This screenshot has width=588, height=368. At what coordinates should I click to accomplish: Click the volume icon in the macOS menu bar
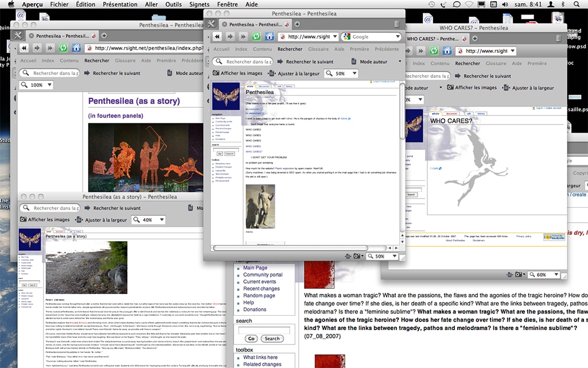pos(505,5)
